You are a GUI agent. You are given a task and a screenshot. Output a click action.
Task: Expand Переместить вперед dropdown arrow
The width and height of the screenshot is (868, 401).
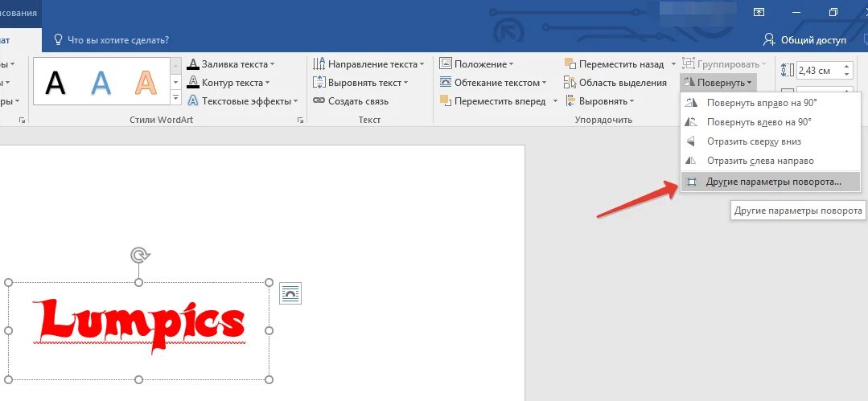click(556, 101)
